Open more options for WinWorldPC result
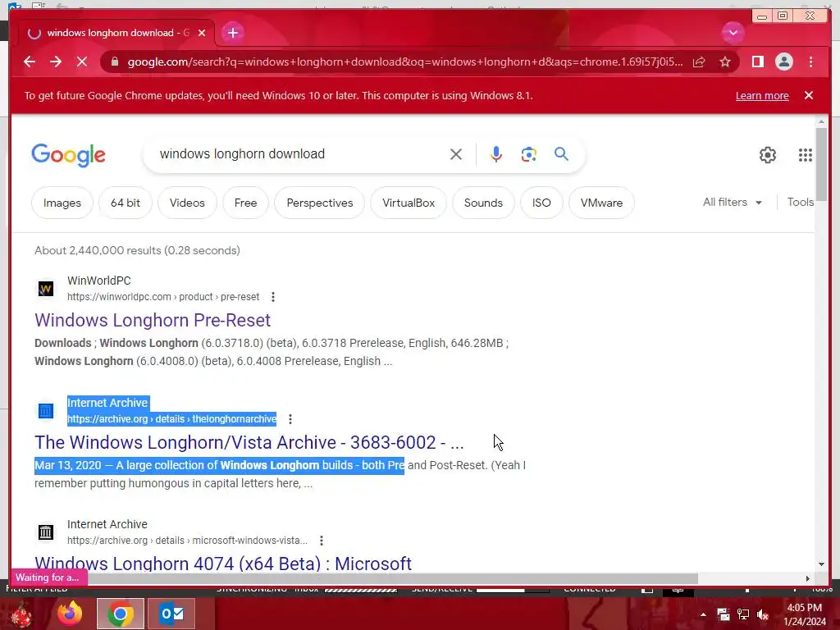840x630 pixels. (x=273, y=297)
